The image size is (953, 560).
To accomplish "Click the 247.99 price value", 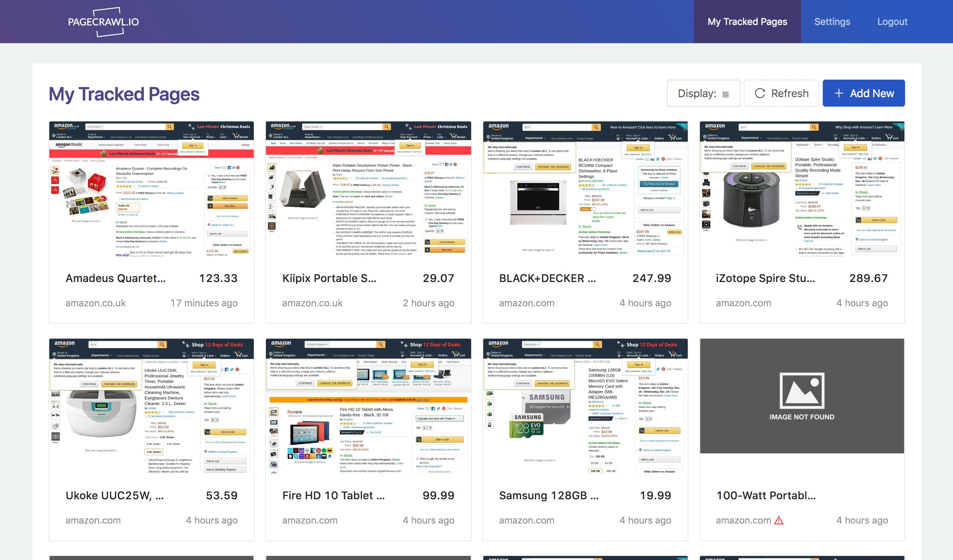I will [x=652, y=278].
